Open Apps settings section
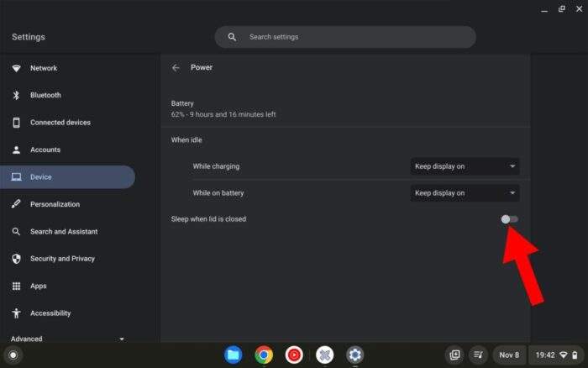The height and width of the screenshot is (368, 588). tap(68, 286)
